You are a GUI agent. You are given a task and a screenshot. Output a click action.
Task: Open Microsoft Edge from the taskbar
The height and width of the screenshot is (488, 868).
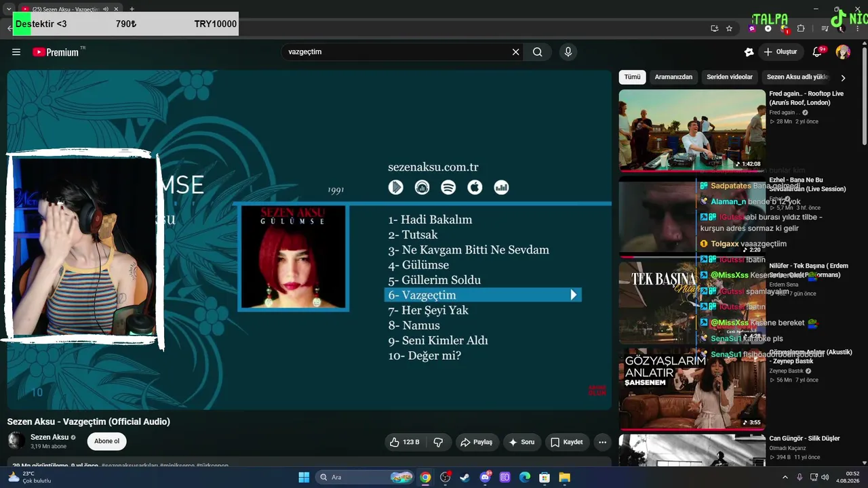pos(525,477)
